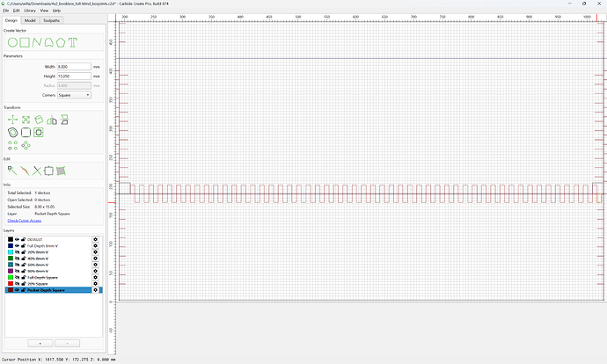Toggle lock on DEFAULT layer

coord(23,239)
